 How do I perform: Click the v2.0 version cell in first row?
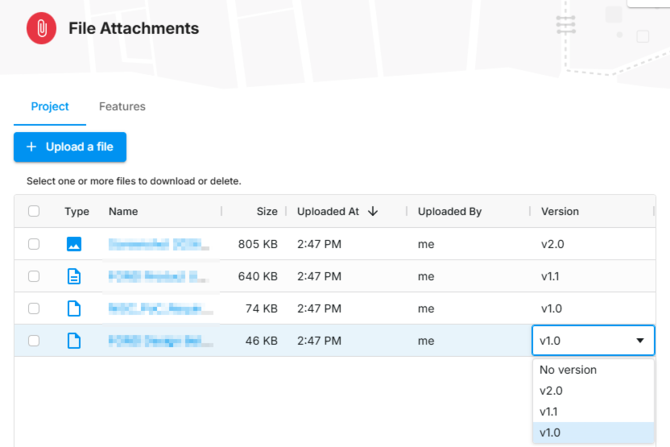pos(552,244)
